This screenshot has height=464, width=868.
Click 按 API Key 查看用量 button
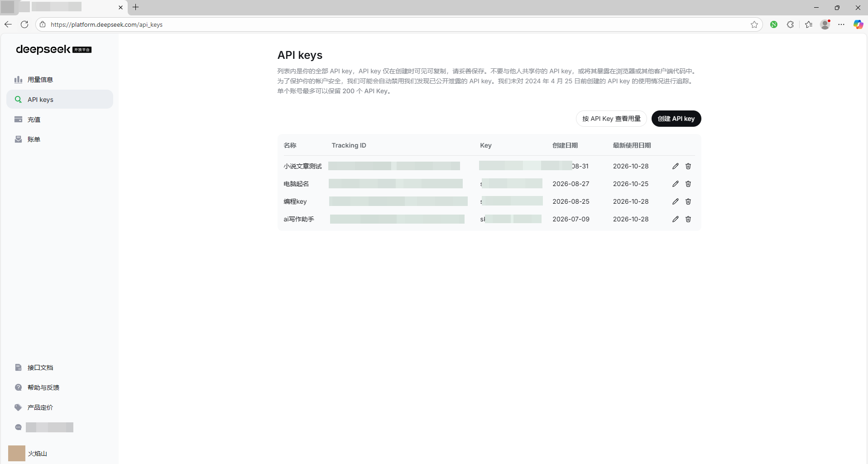611,119
